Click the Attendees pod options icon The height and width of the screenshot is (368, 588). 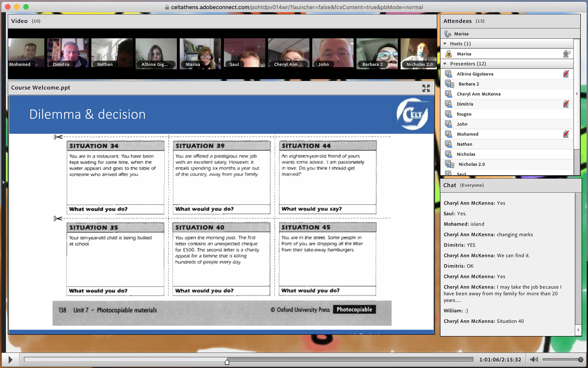pyautogui.click(x=577, y=94)
